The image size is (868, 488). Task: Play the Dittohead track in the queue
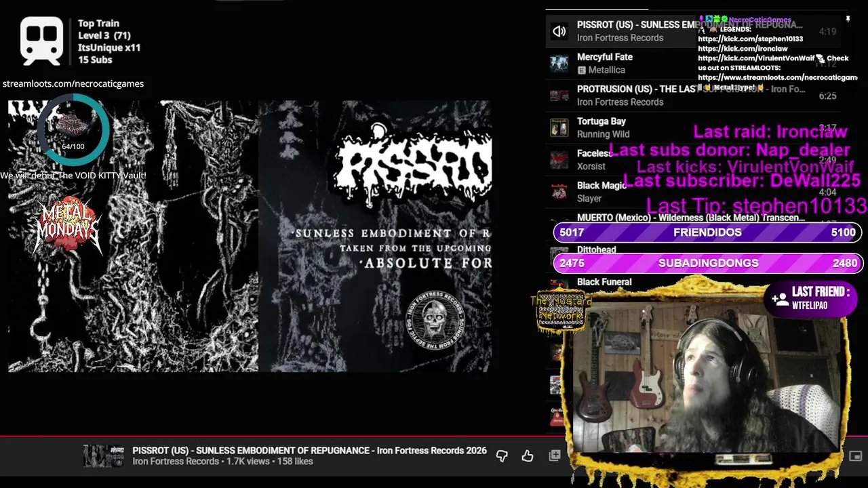pyautogui.click(x=597, y=249)
